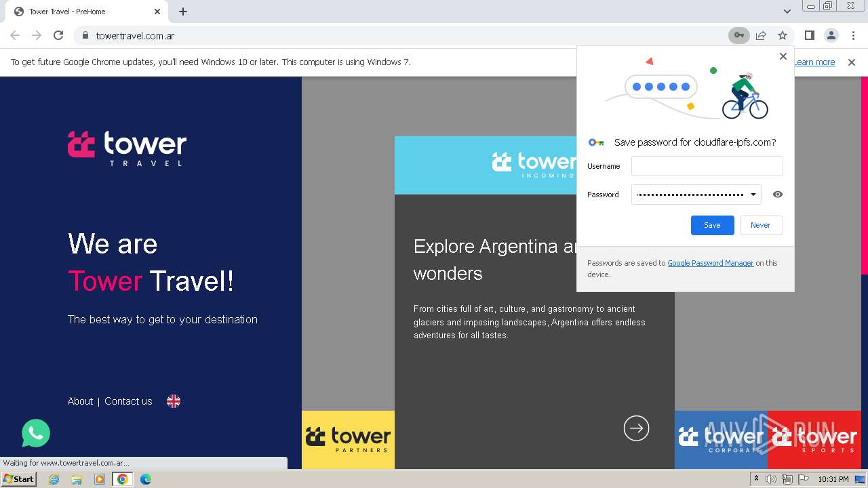Show hidden system tray icons
The image size is (868, 488).
(x=756, y=479)
